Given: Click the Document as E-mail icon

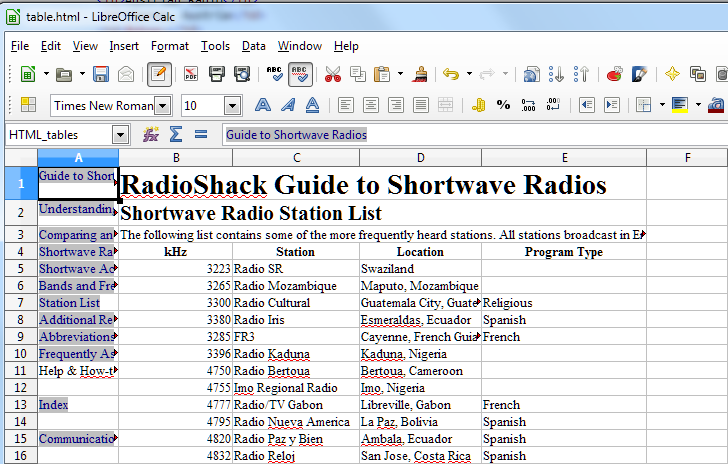Looking at the screenshot, I should [126, 74].
